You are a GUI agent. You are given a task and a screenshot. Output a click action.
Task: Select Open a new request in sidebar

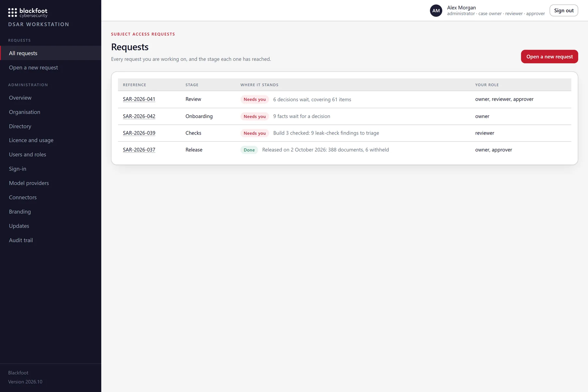tap(51, 68)
